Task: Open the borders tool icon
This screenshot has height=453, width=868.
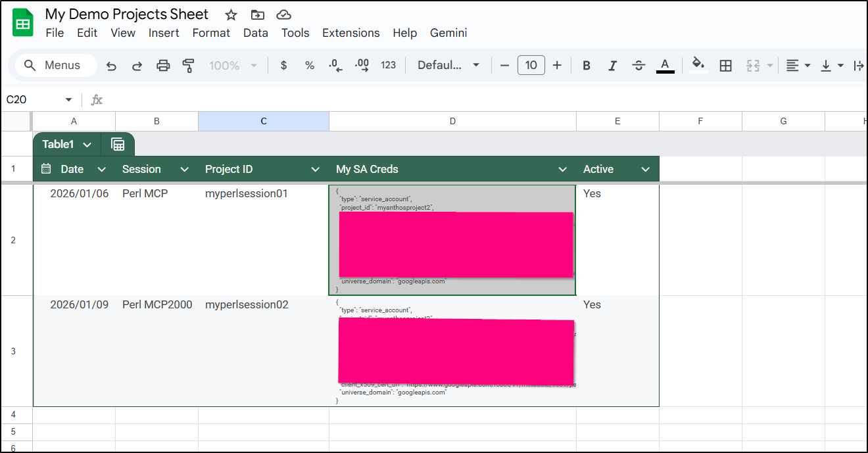Action: [726, 65]
